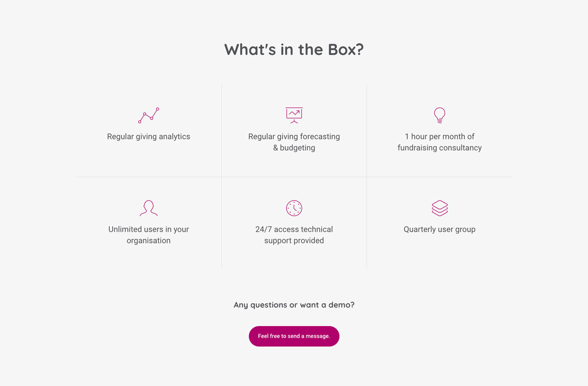Click 'support provided' line under clock
Image resolution: width=588 pixels, height=386 pixels.
click(x=294, y=241)
